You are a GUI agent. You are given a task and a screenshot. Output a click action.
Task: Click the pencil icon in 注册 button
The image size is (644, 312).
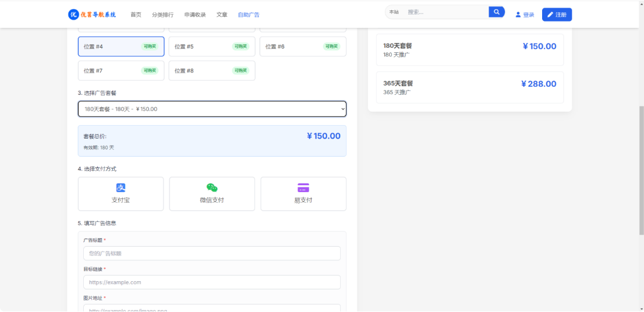[550, 15]
